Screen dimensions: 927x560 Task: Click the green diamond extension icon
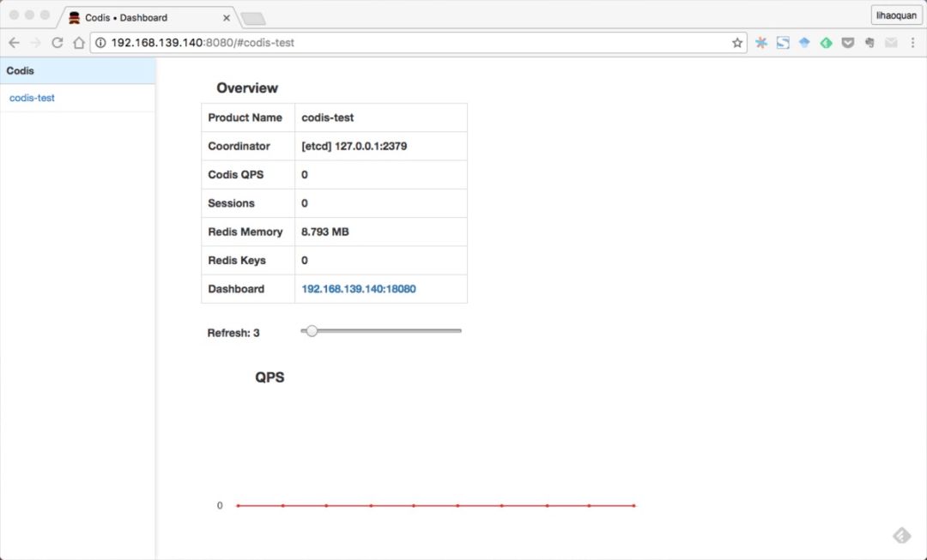(827, 43)
